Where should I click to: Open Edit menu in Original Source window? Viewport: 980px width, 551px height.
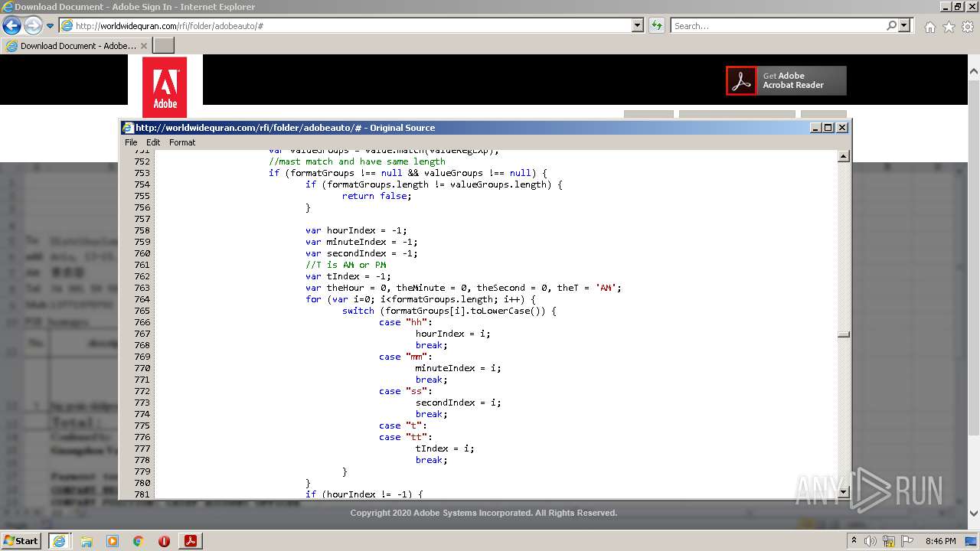pyautogui.click(x=153, y=142)
